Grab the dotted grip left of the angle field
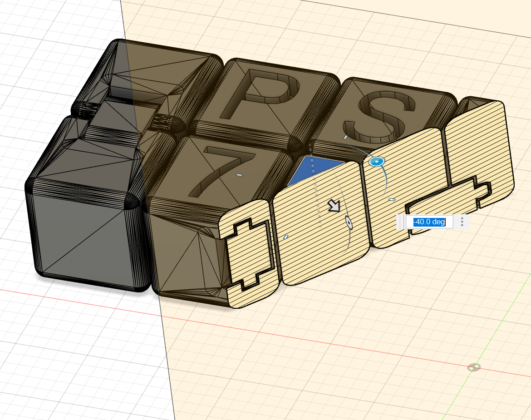531x420 pixels. (x=400, y=222)
